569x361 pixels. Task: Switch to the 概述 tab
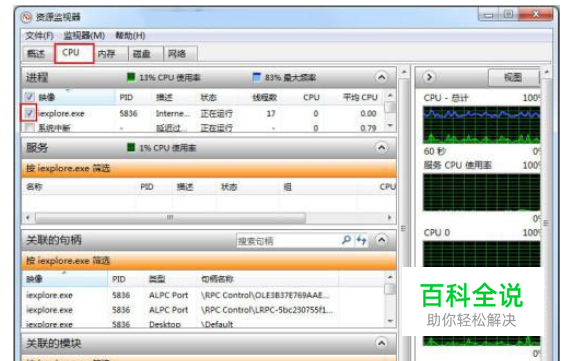37,54
